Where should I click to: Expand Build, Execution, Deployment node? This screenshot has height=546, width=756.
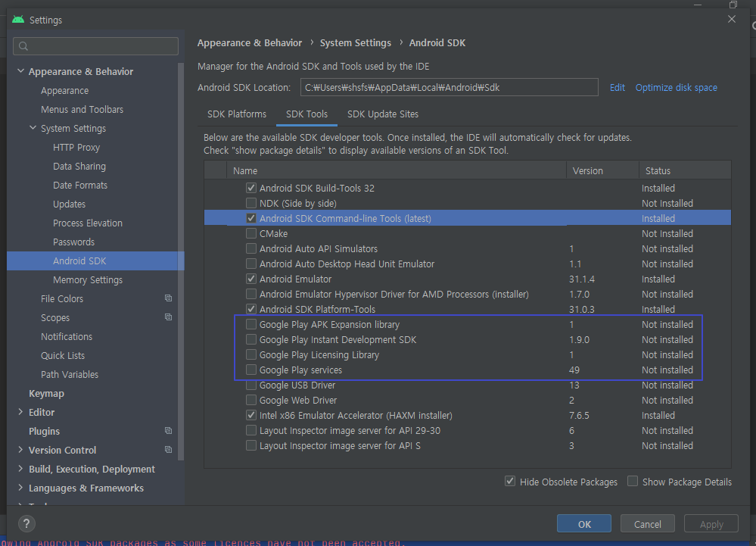tap(20, 468)
